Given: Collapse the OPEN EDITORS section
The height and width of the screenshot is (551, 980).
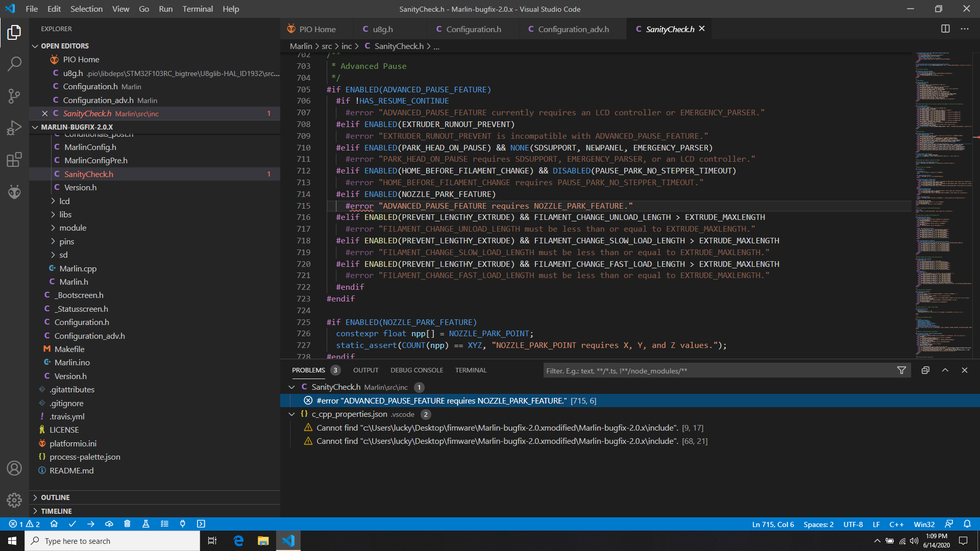Looking at the screenshot, I should [x=35, y=45].
